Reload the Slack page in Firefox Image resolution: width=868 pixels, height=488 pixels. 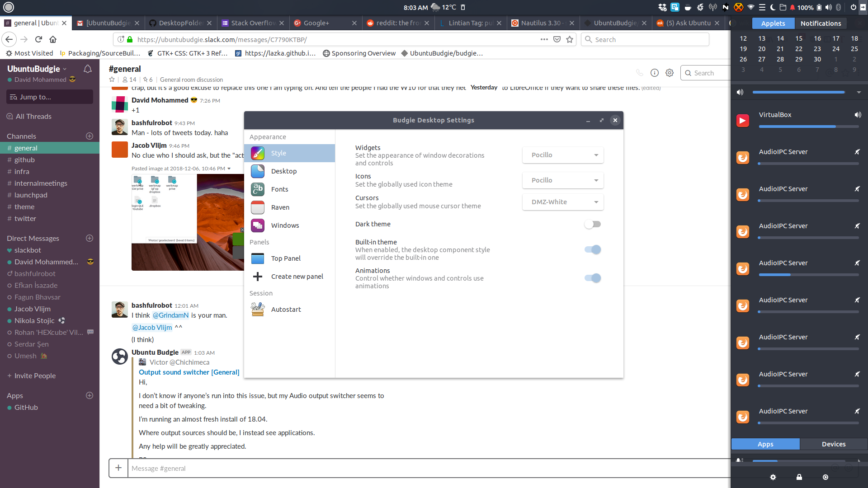38,39
